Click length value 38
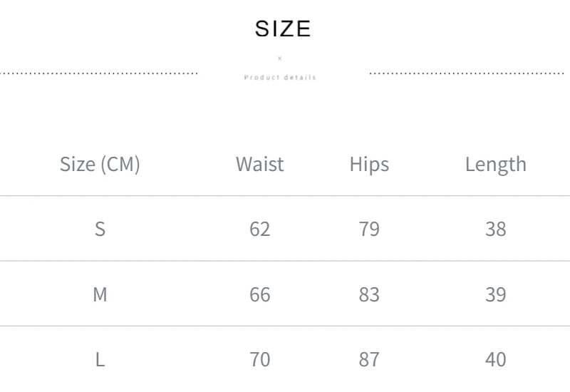570x392 pixels. pyautogui.click(x=495, y=229)
